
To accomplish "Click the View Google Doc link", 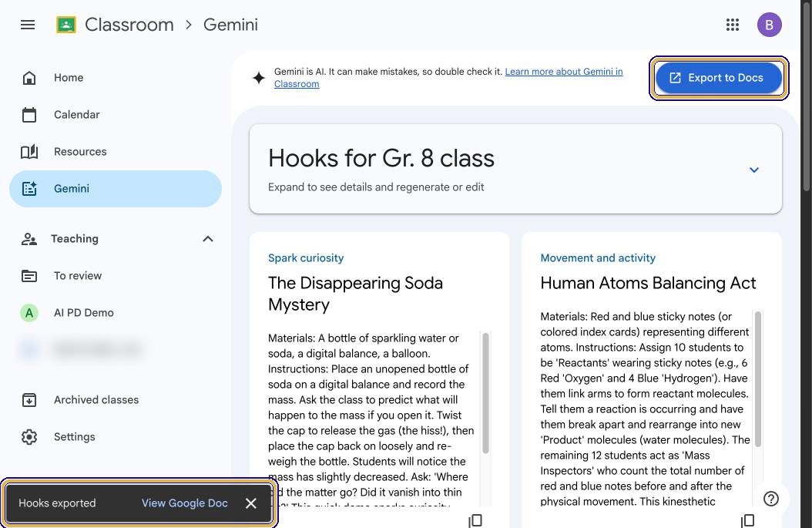I will [x=185, y=503].
